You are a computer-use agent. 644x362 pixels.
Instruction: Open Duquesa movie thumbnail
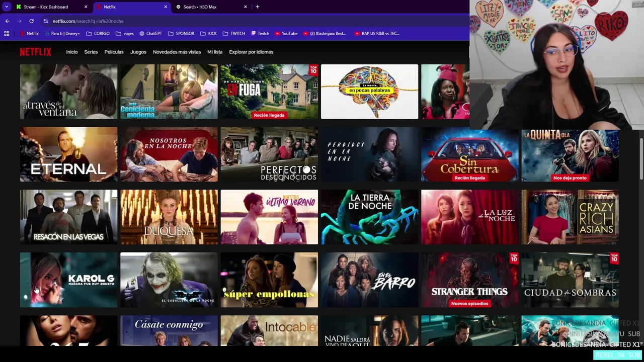169,217
